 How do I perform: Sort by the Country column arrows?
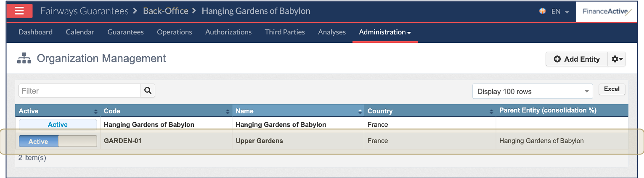coord(491,111)
